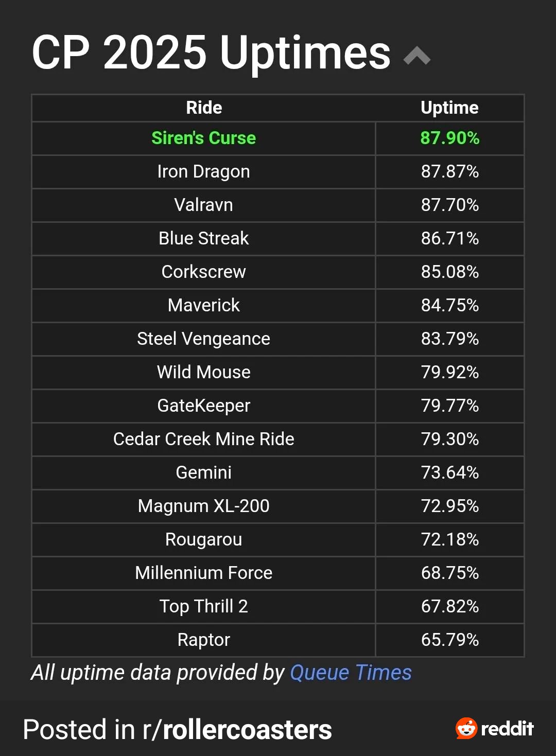Click the Millennium Force ride cell
This screenshot has height=756, width=556.
[x=204, y=573]
